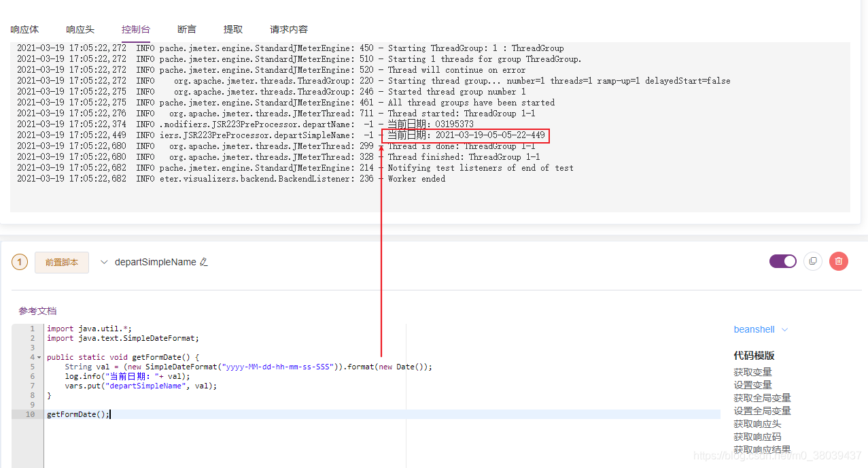Copy the script with duplicate icon
Image resolution: width=868 pixels, height=468 pixels.
pos(812,261)
